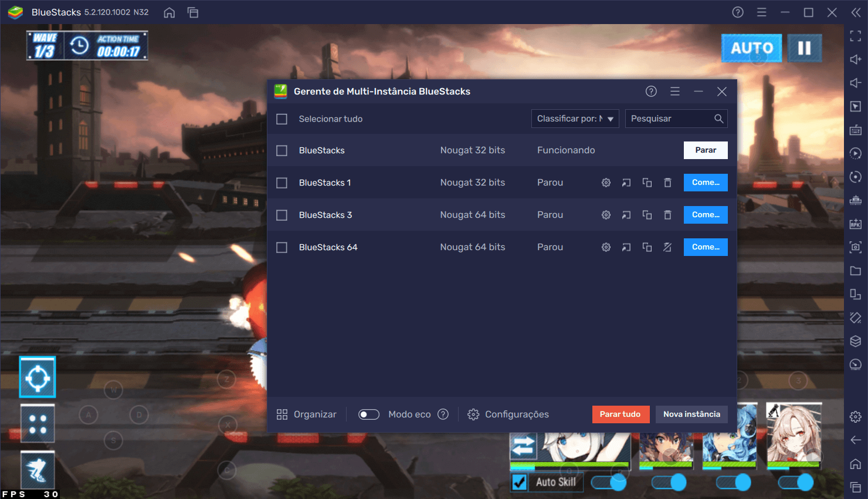Clone the BlueStacks 1 instance
The height and width of the screenshot is (499, 868).
click(x=647, y=183)
